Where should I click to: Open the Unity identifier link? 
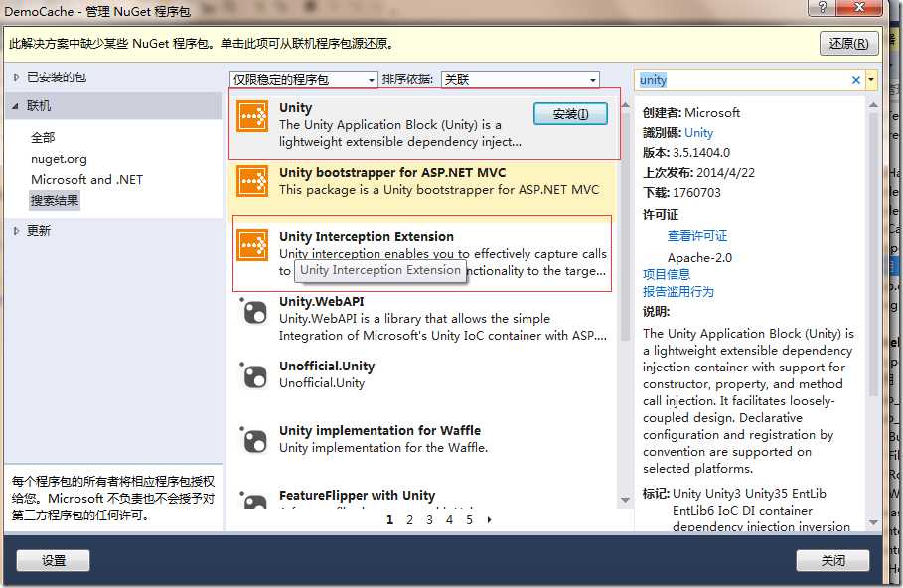point(698,133)
